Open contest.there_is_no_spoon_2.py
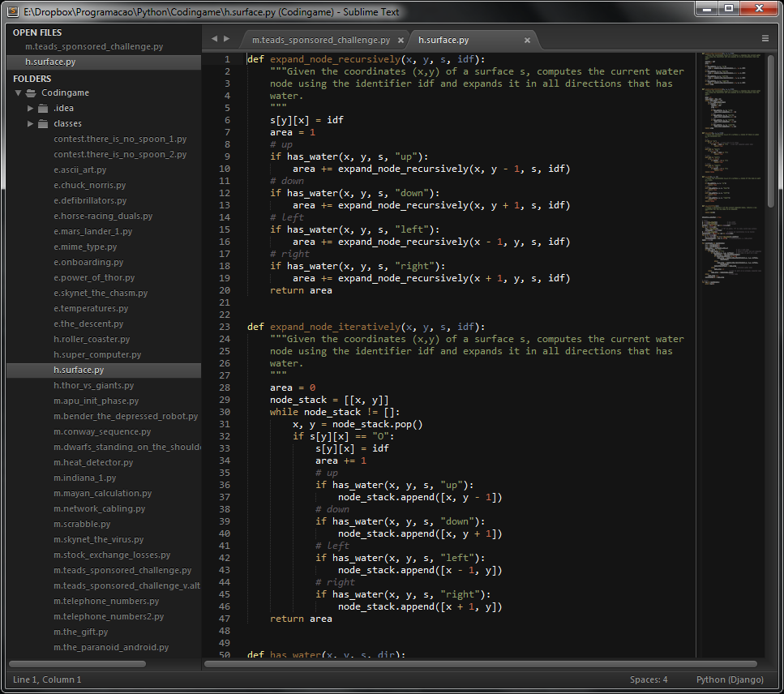This screenshot has width=784, height=694. [x=120, y=155]
